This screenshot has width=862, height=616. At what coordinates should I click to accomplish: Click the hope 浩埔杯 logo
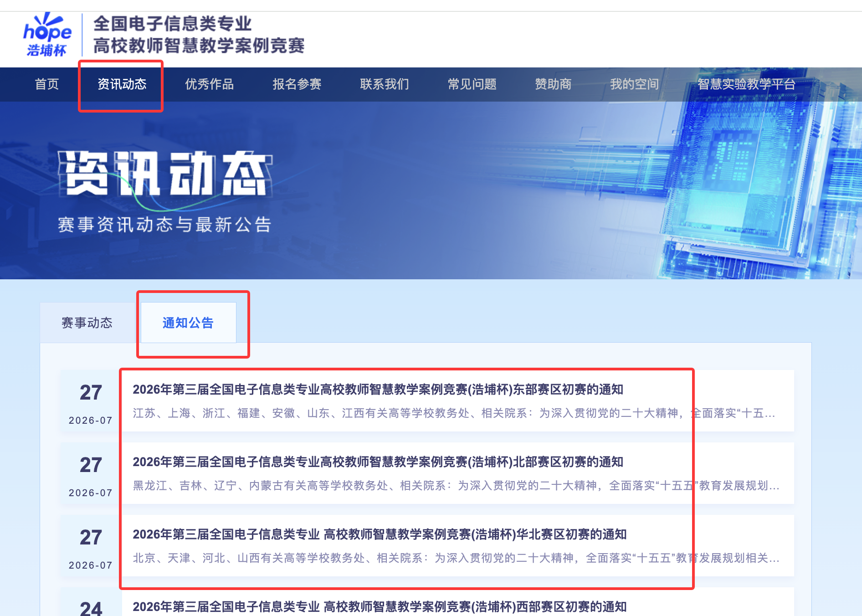(47, 35)
